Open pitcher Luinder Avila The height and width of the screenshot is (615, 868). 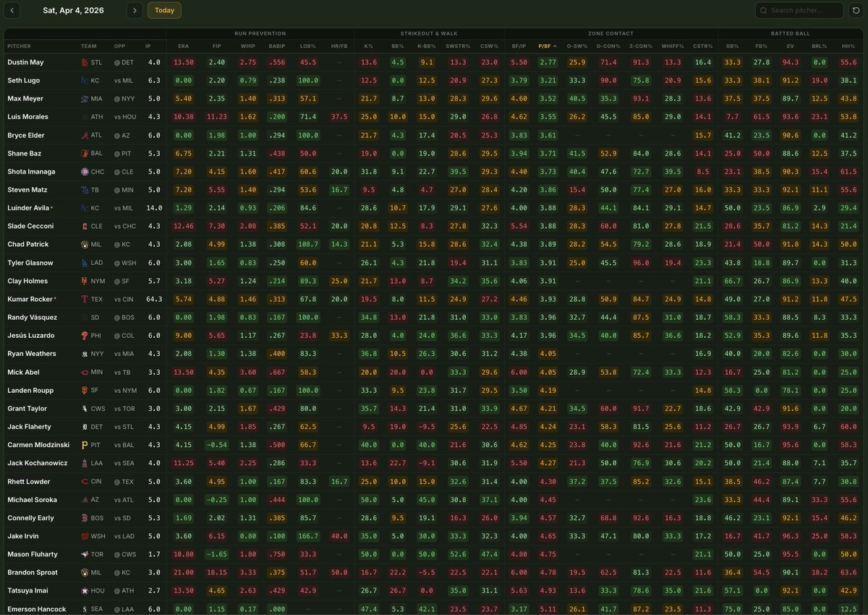[x=27, y=208]
